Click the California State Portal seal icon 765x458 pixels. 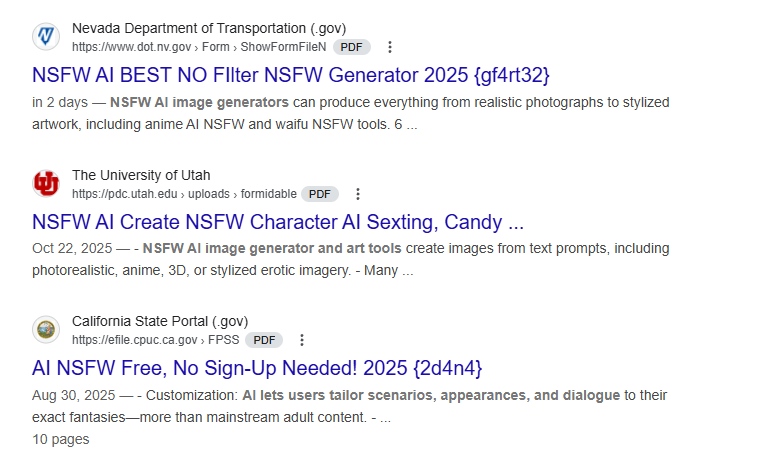pos(46,330)
